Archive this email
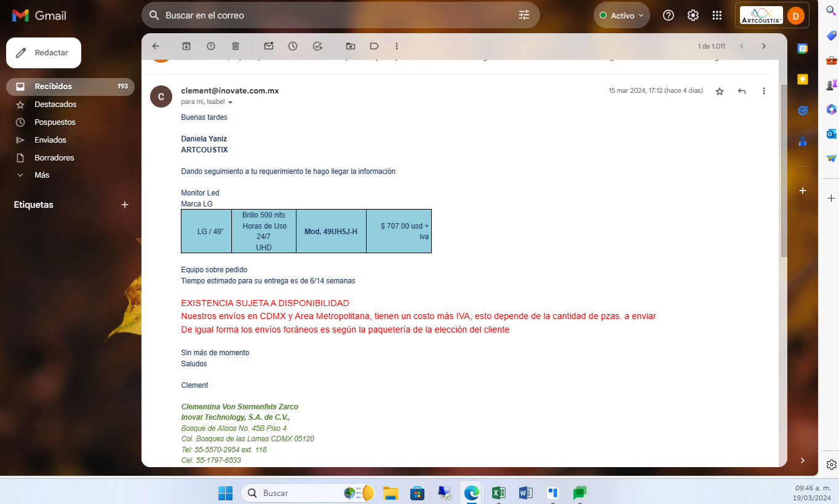The height and width of the screenshot is (504, 839). coord(186,46)
